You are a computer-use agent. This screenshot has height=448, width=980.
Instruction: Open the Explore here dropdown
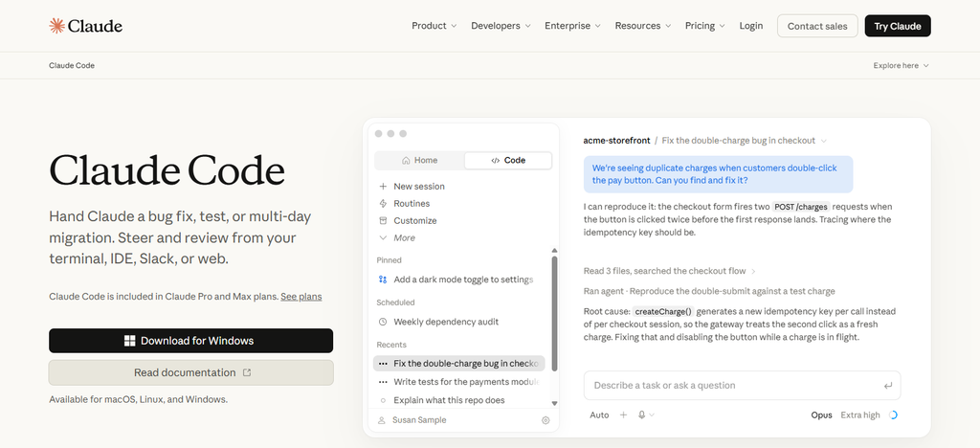point(901,66)
